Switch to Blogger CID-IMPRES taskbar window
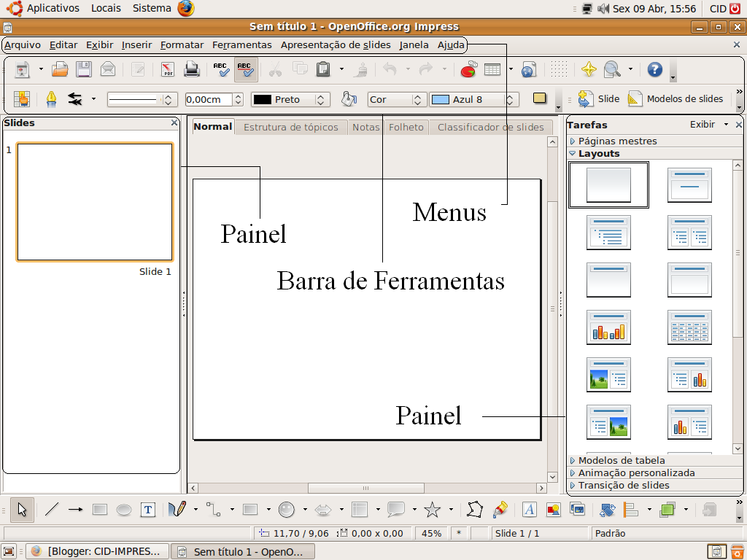This screenshot has height=560, width=747. pos(97,551)
